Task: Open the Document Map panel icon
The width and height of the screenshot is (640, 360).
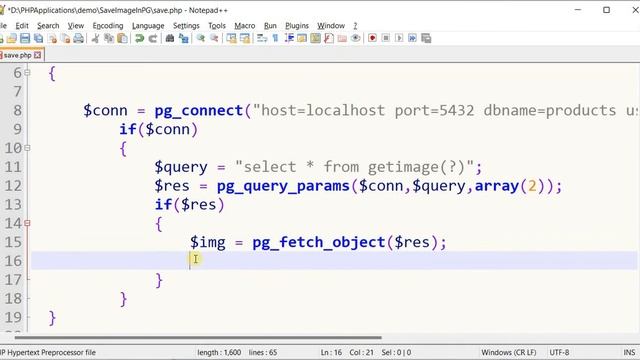Action: tap(316, 38)
